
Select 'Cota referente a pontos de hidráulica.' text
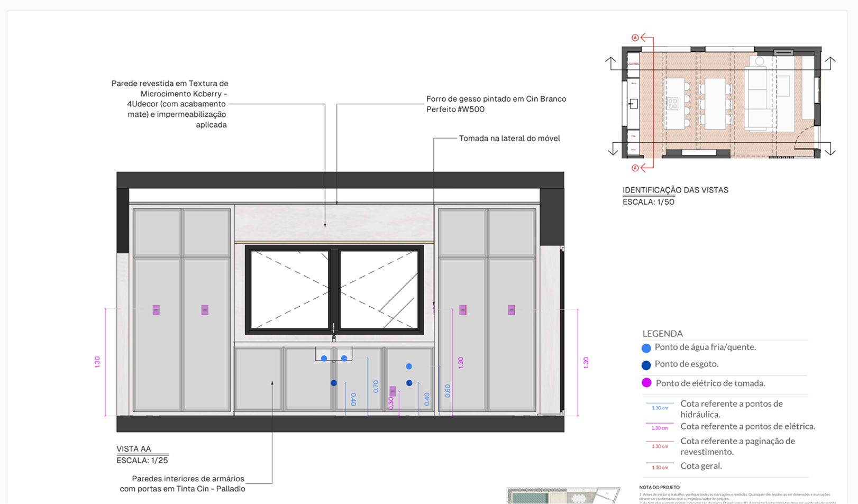pos(732,409)
